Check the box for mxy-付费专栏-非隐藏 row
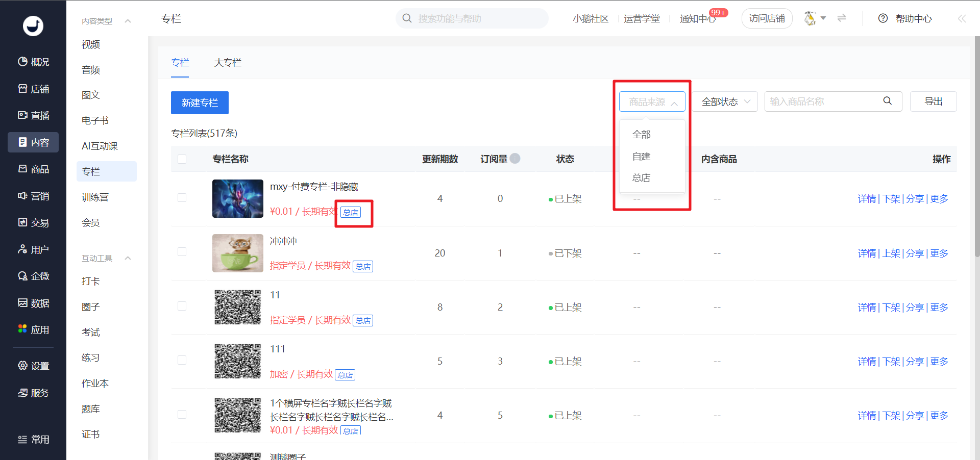 tap(182, 197)
